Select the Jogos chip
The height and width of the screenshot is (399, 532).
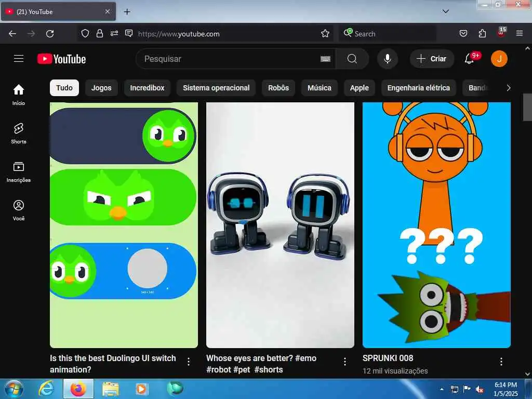[101, 88]
